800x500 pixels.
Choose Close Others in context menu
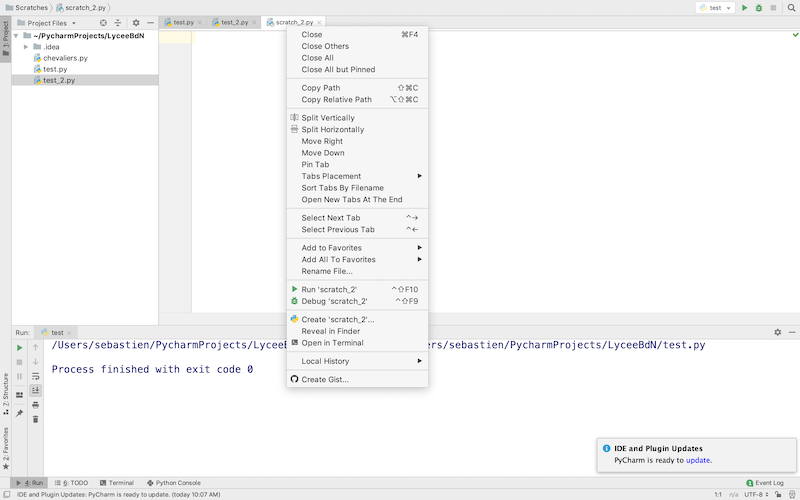pyautogui.click(x=357, y=46)
